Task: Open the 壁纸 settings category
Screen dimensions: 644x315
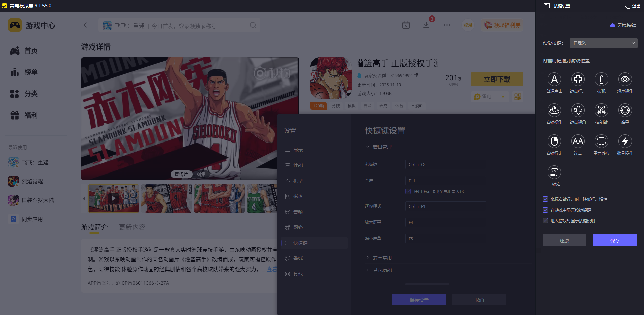Action: pyautogui.click(x=297, y=258)
